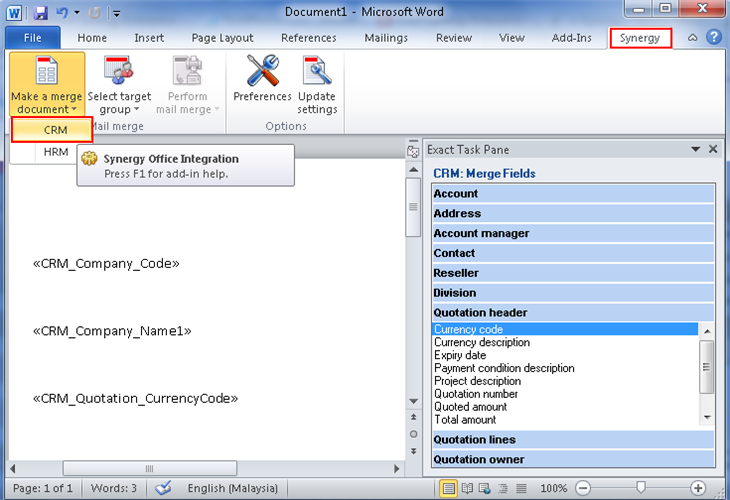Switch to Web Layout view
This screenshot has width=730, height=500.
pyautogui.click(x=485, y=488)
